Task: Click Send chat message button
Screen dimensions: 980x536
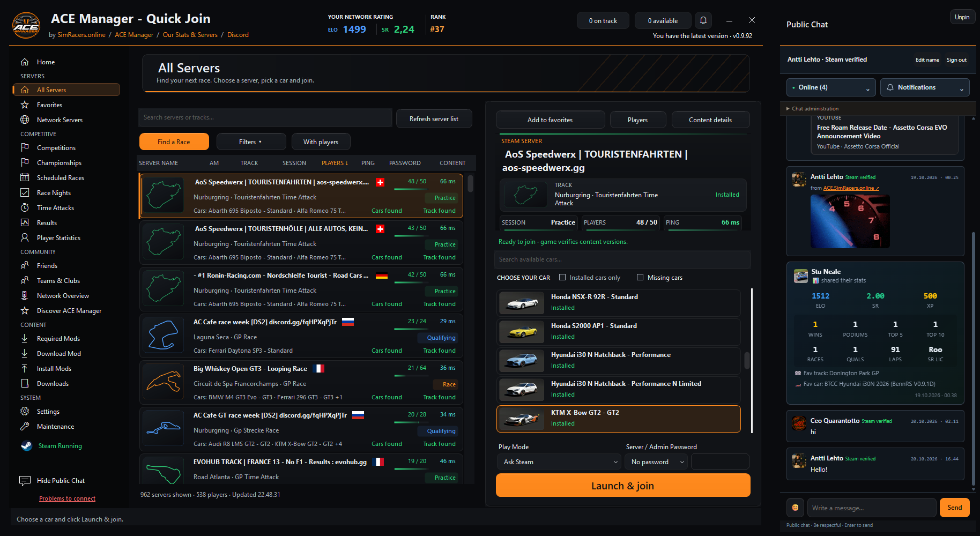Action: [954, 508]
